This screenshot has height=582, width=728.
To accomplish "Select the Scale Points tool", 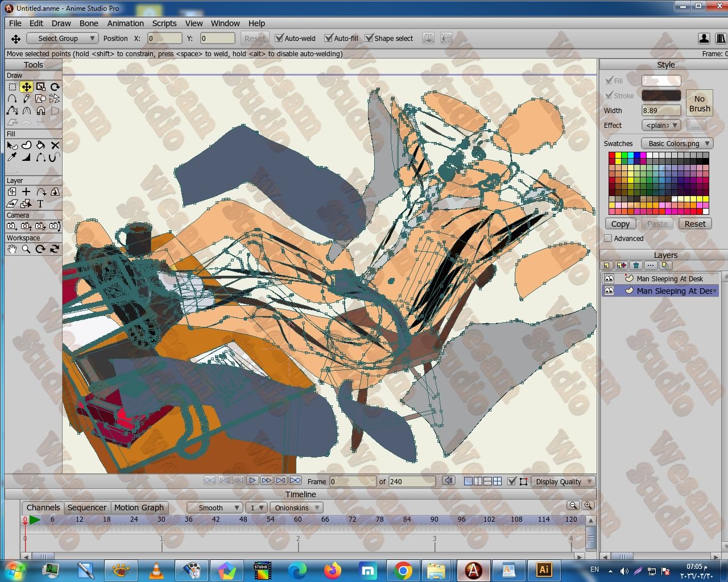I will pos(40,87).
